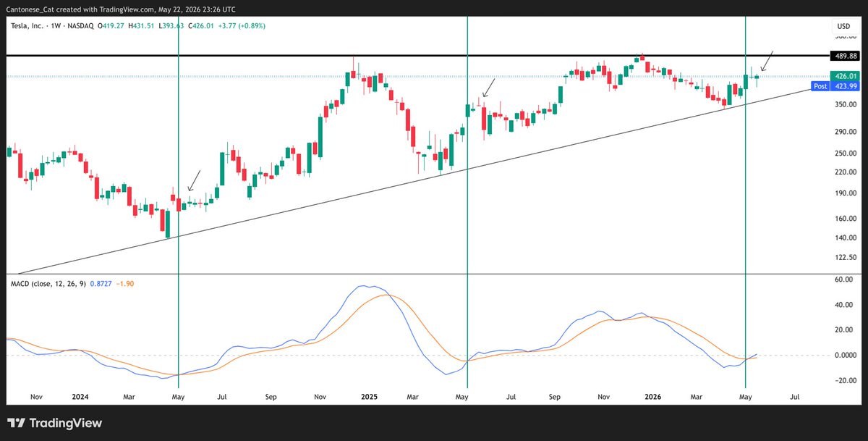Click the 40.00 MACD axis label
The height and width of the screenshot is (441, 868).
point(846,304)
